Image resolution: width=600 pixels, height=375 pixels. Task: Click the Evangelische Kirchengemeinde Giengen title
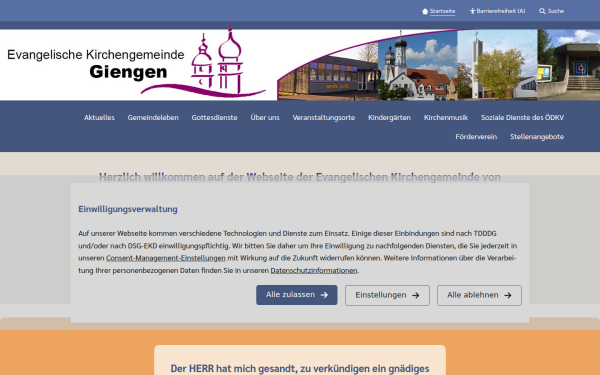96,64
